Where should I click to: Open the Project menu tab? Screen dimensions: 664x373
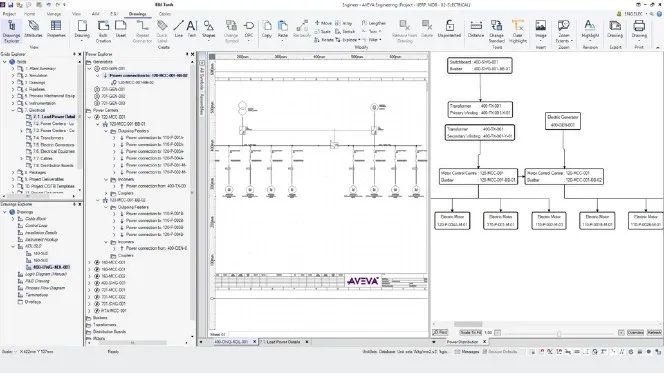(9, 14)
